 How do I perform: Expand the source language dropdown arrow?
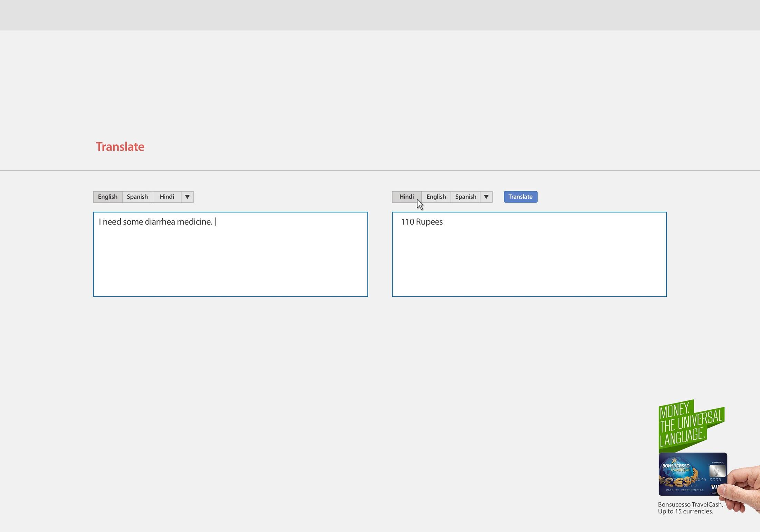pos(187,197)
